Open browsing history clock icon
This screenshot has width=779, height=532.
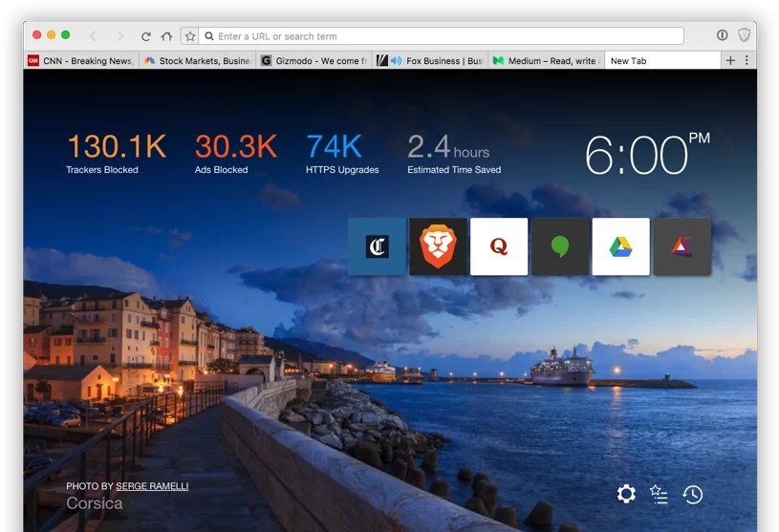[693, 494]
